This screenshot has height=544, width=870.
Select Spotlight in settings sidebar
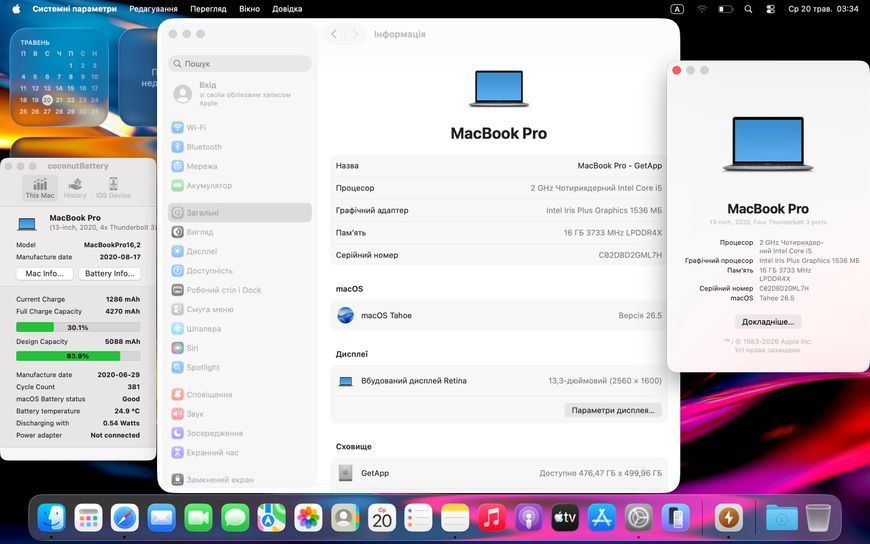(240, 367)
